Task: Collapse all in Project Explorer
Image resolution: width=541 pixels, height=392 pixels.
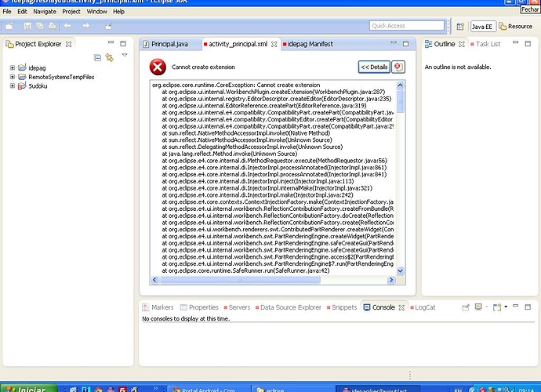Action: (98, 58)
